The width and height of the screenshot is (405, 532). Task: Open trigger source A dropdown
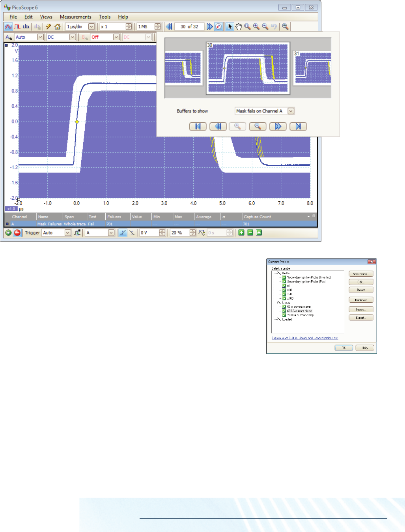tap(111, 233)
